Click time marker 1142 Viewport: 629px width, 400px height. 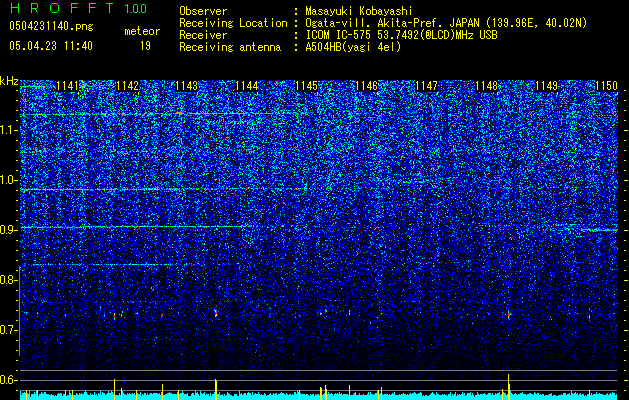point(127,86)
